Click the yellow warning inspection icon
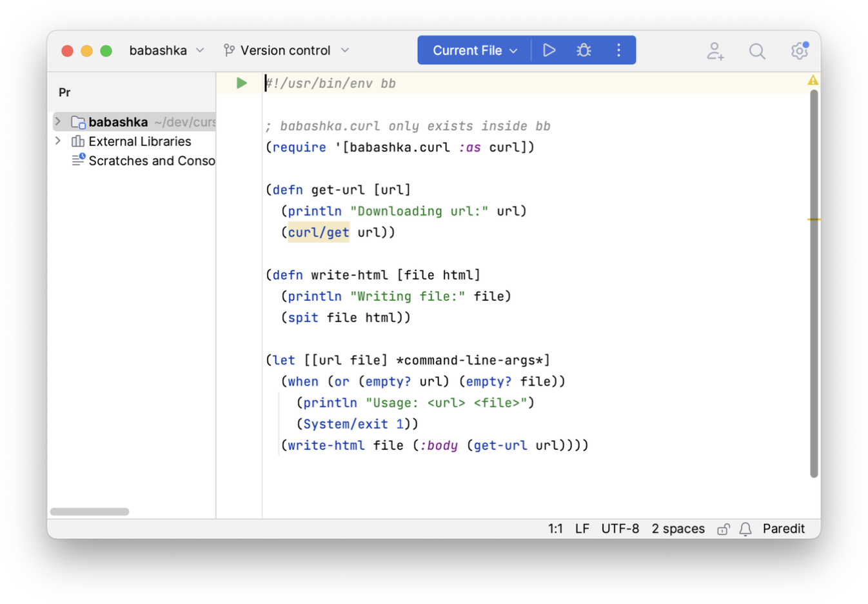 [813, 80]
